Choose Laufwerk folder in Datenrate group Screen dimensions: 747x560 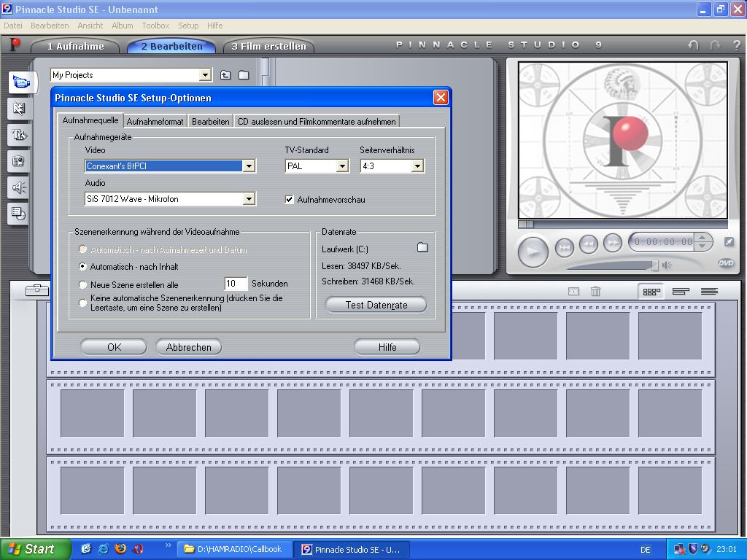tap(422, 247)
